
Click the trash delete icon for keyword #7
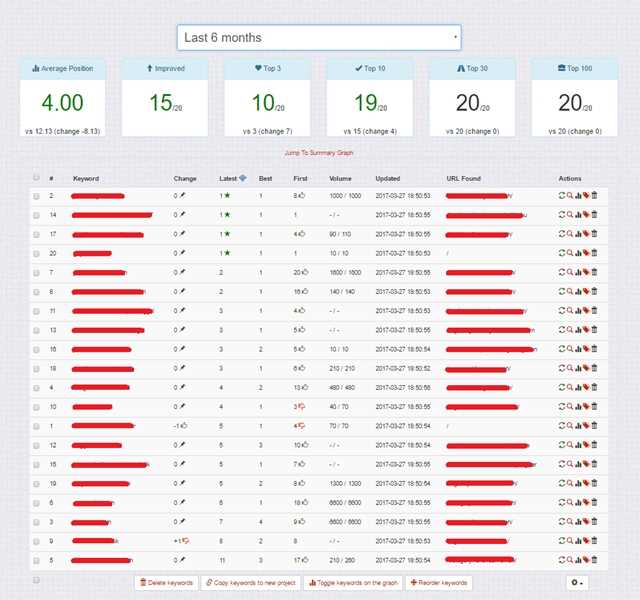point(594,272)
